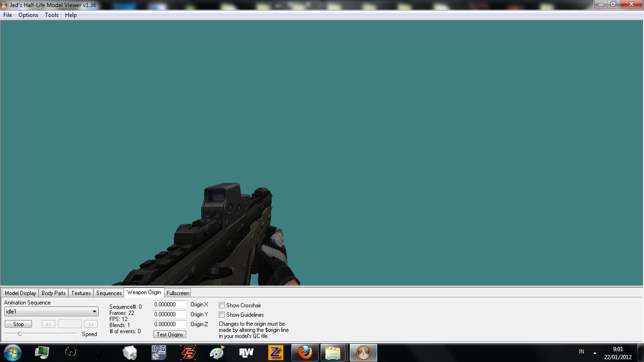
Task: Click the IN language indicator
Action: click(581, 352)
